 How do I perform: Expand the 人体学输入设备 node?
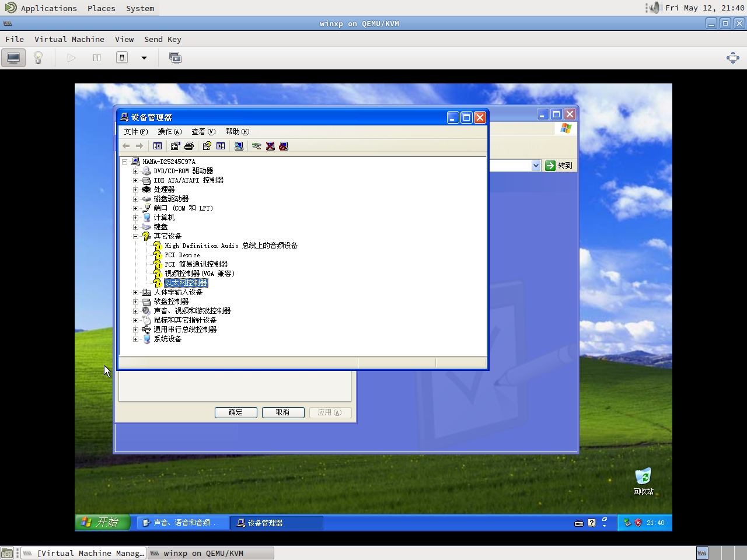coord(135,292)
